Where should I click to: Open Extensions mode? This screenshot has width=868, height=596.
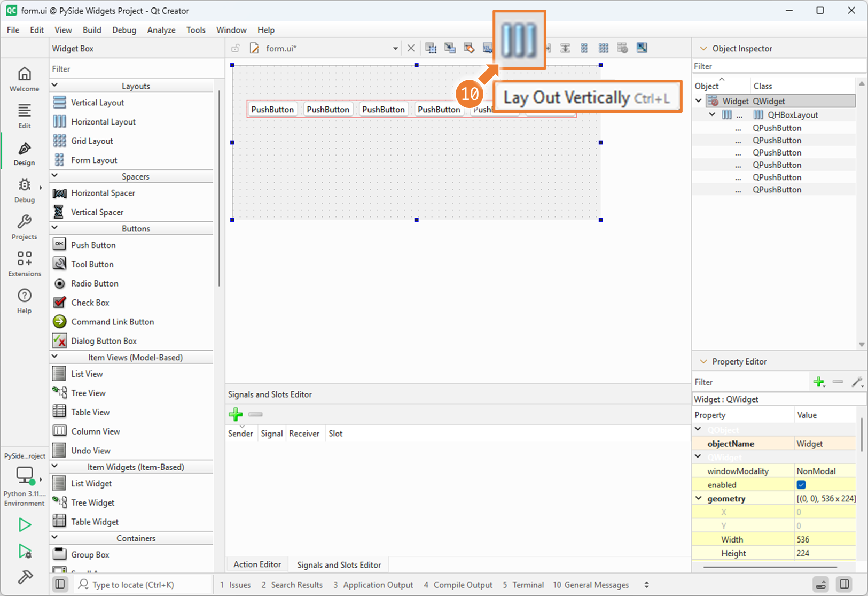(24, 264)
